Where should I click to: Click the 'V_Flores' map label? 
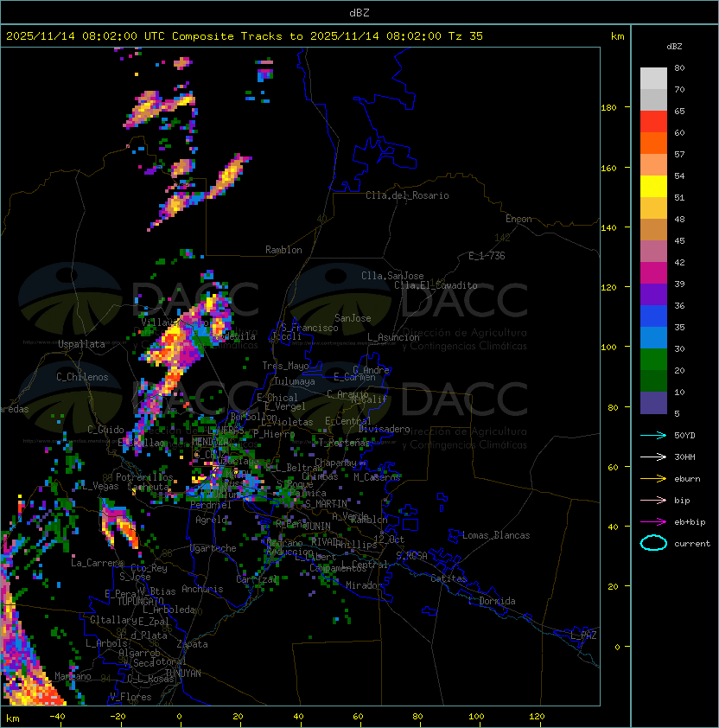click(130, 697)
